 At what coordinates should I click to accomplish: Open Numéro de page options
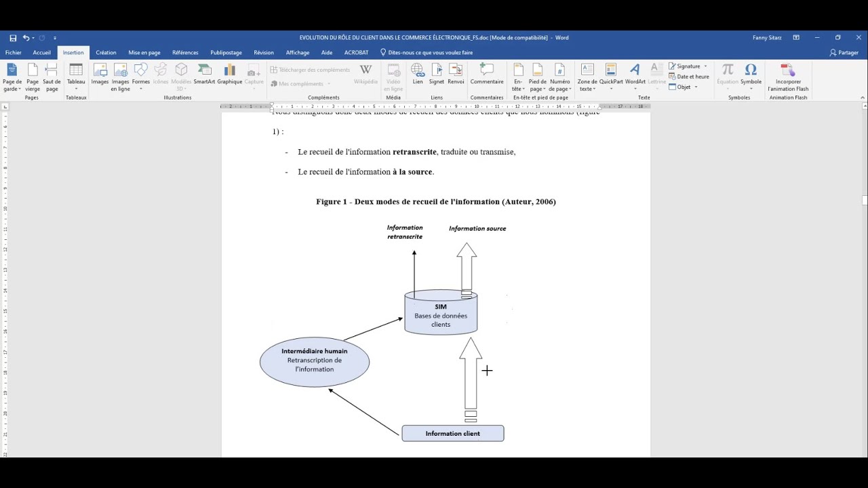coord(560,77)
